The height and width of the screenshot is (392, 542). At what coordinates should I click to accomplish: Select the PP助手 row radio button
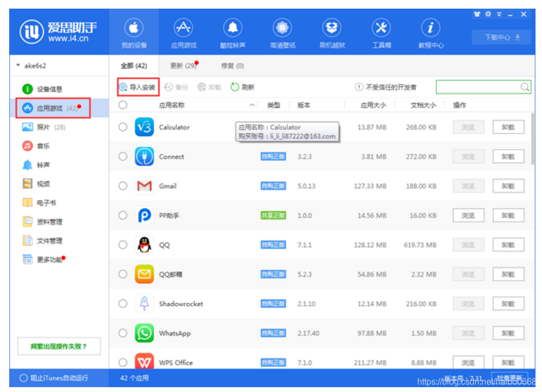pos(123,215)
